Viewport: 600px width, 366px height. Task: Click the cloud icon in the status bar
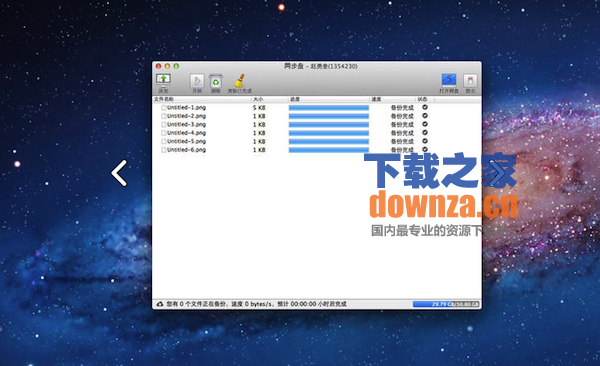click(x=160, y=304)
